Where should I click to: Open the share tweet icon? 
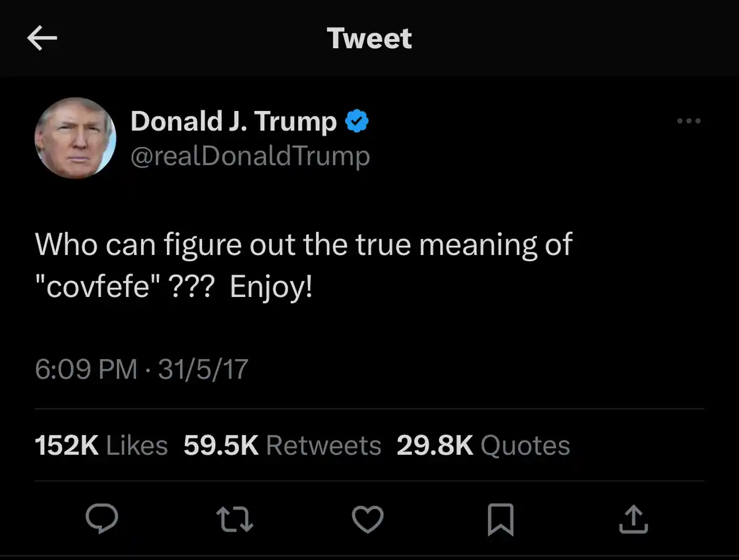pyautogui.click(x=632, y=521)
